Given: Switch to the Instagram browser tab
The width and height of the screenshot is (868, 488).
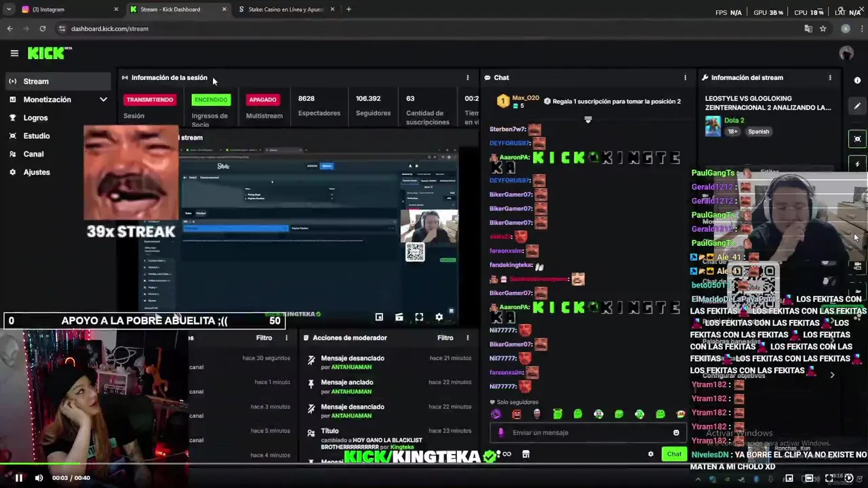Looking at the screenshot, I should click(x=68, y=9).
